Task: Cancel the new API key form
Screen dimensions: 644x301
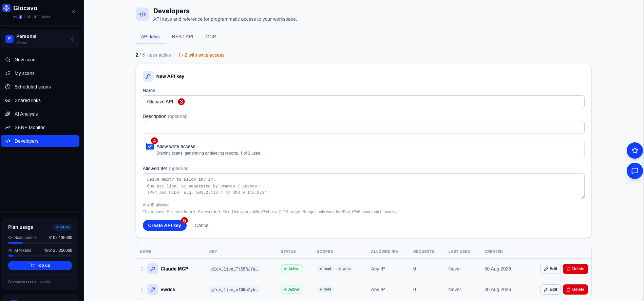Action: tap(202, 225)
